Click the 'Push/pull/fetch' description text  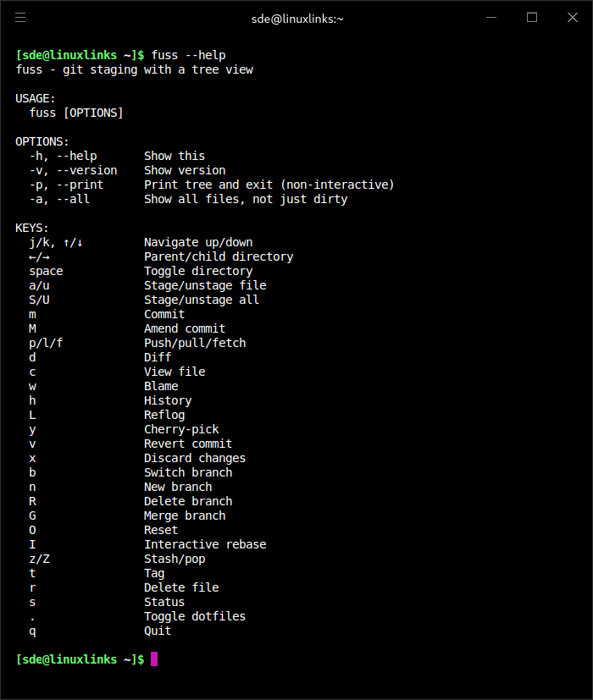pyautogui.click(x=195, y=343)
